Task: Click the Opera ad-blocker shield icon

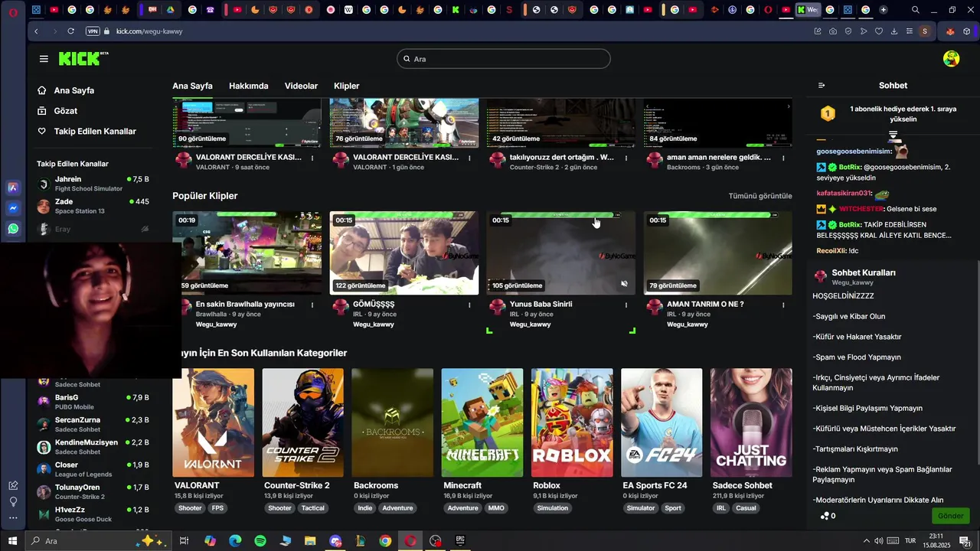Action: click(x=848, y=31)
